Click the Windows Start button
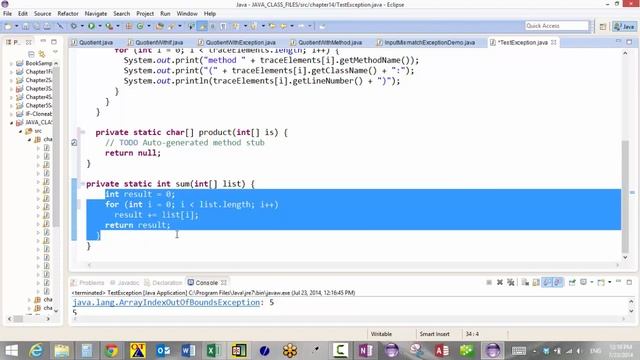Image resolution: width=640 pixels, height=360 pixels. pos(11,350)
